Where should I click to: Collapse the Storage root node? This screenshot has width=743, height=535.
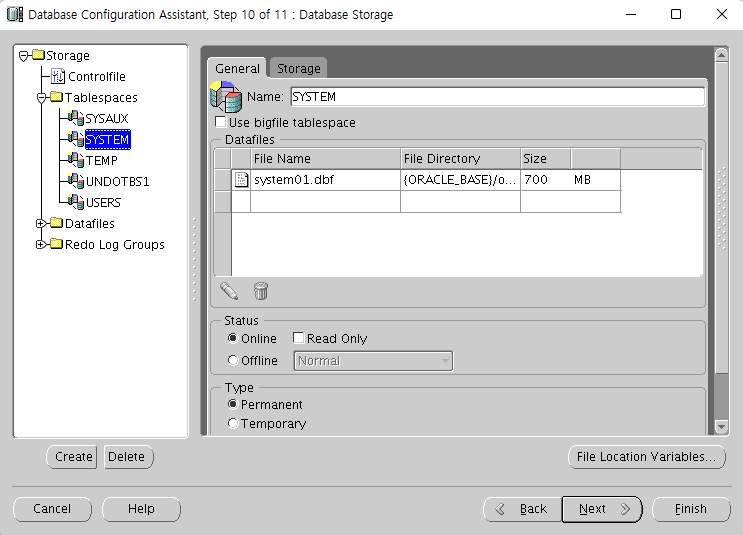24,56
